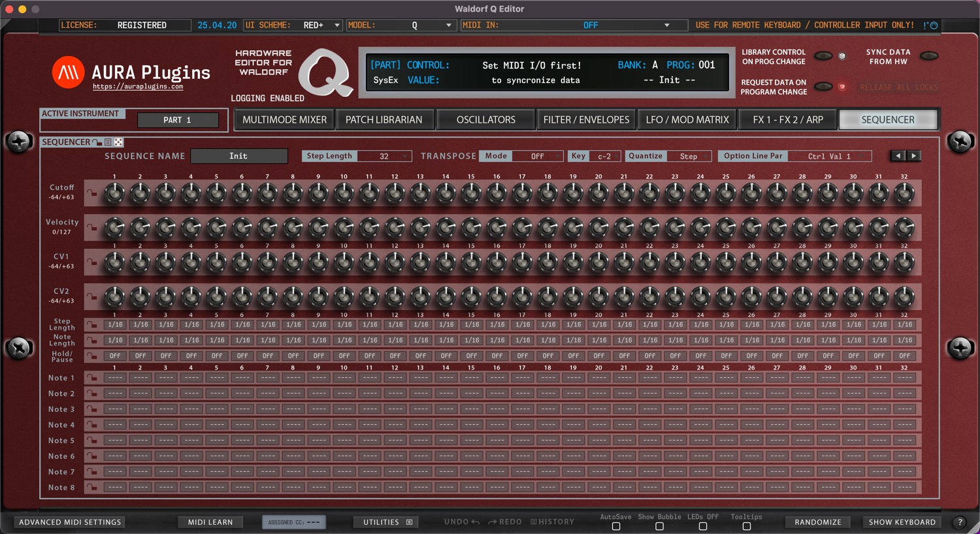Click the Randomize button

pos(818,522)
